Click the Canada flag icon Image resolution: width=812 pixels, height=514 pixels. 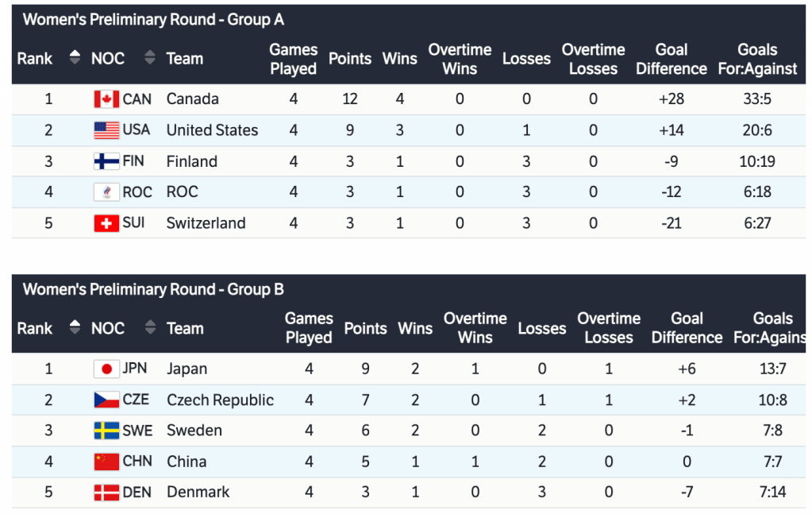tap(106, 99)
